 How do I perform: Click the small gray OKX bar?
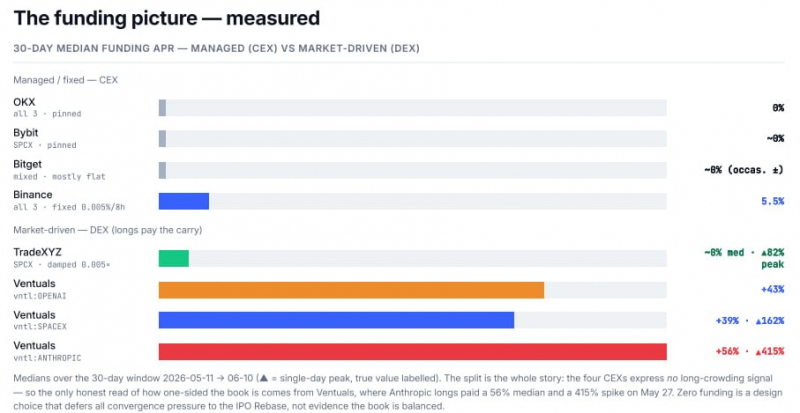click(162, 108)
